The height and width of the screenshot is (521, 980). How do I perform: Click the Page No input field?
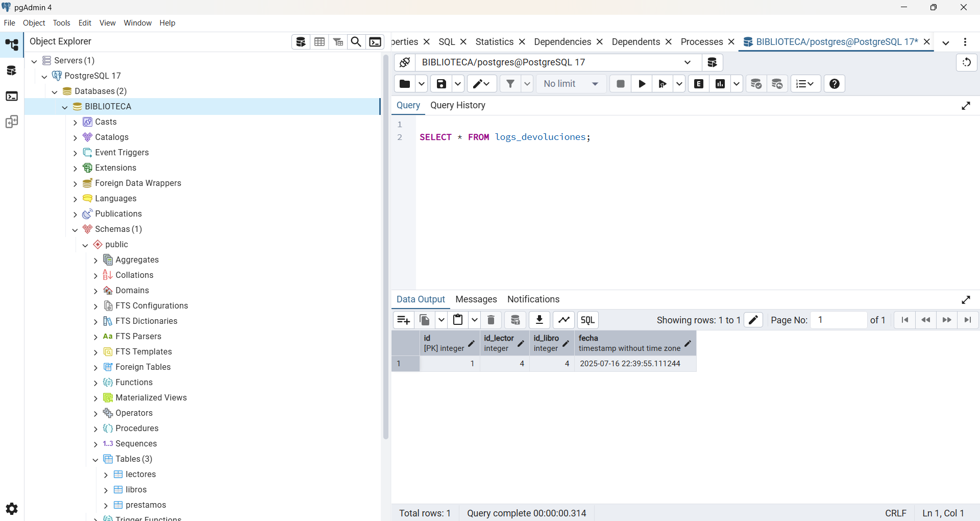839,320
